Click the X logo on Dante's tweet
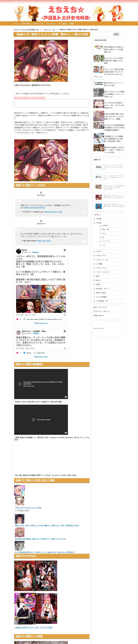This screenshot has height=644, width=138. [x=65, y=250]
